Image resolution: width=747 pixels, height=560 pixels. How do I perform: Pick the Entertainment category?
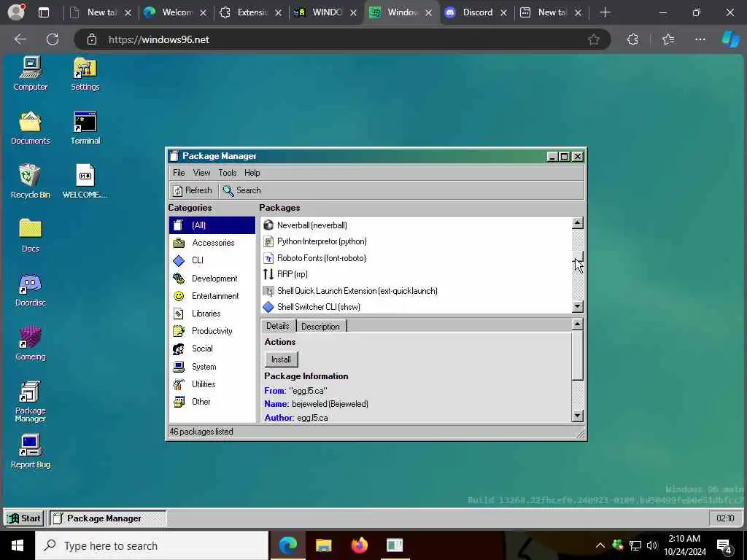[x=212, y=296]
